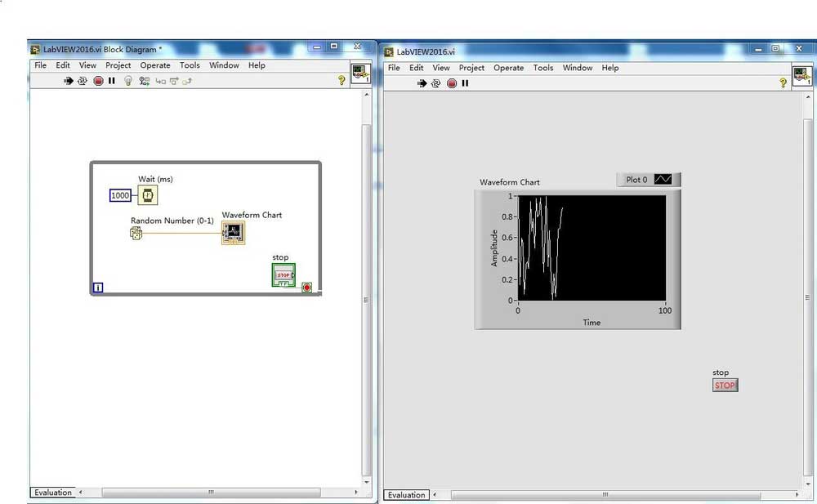This screenshot has height=504, width=817.
Task: Click the Time axis label
Action: (x=592, y=323)
